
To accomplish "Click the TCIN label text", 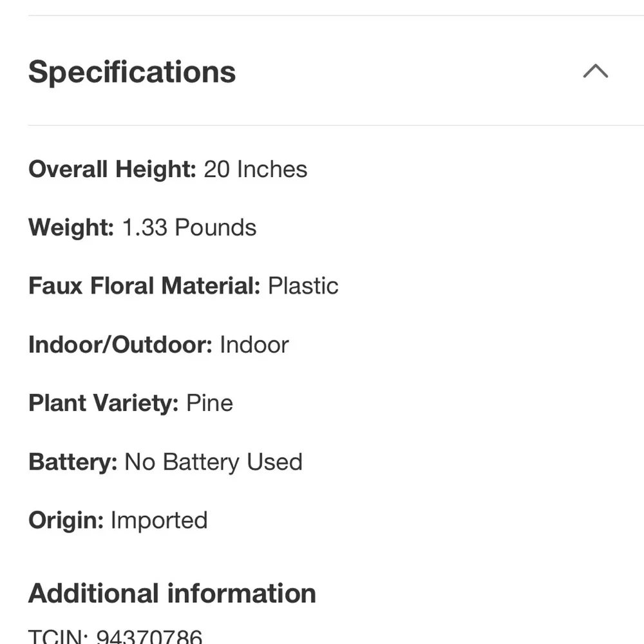I will pos(58,636).
